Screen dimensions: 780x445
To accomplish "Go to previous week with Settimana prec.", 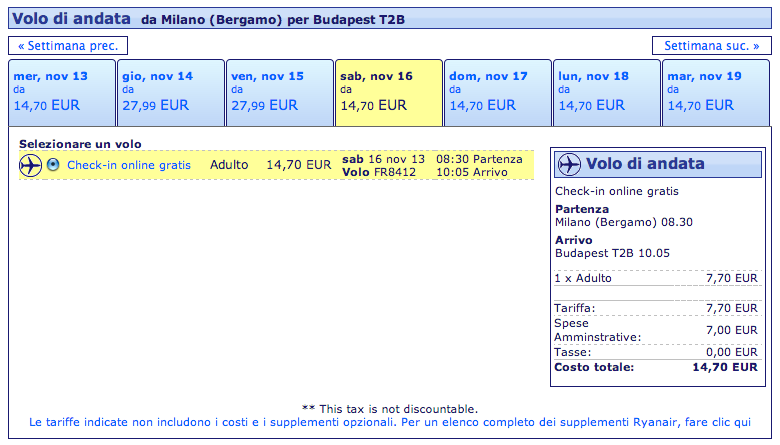I will coord(68,46).
